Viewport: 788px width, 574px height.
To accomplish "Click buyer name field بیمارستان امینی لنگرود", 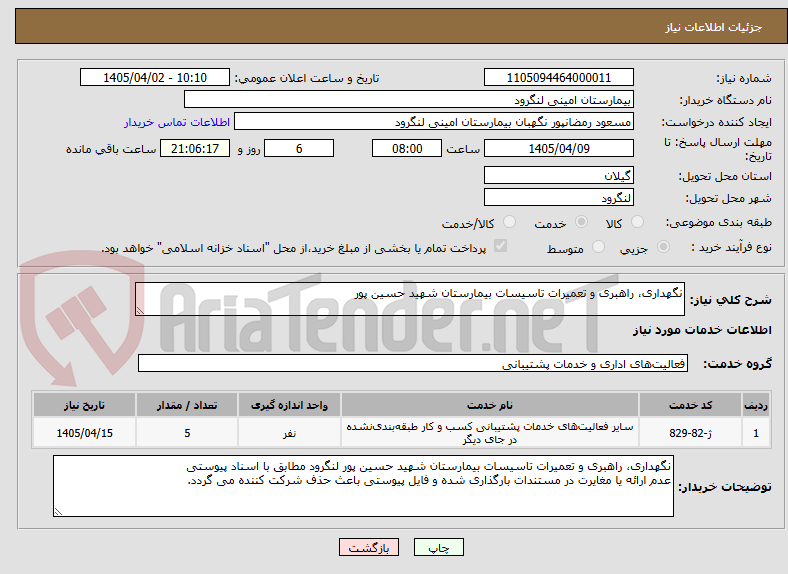I will pyautogui.click(x=409, y=100).
